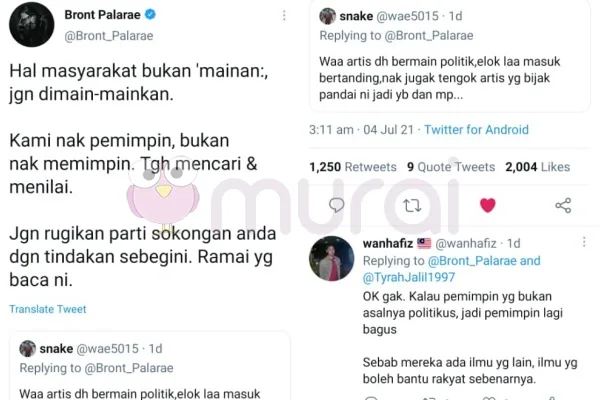Open the three-dot menu on Bront Palarae tweet

pyautogui.click(x=284, y=15)
